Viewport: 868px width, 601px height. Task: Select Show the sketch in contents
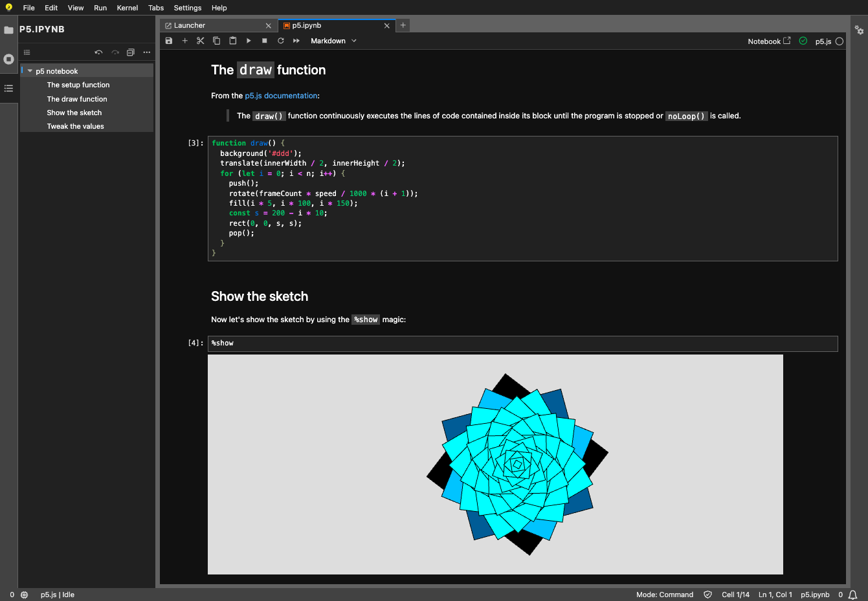[74, 113]
